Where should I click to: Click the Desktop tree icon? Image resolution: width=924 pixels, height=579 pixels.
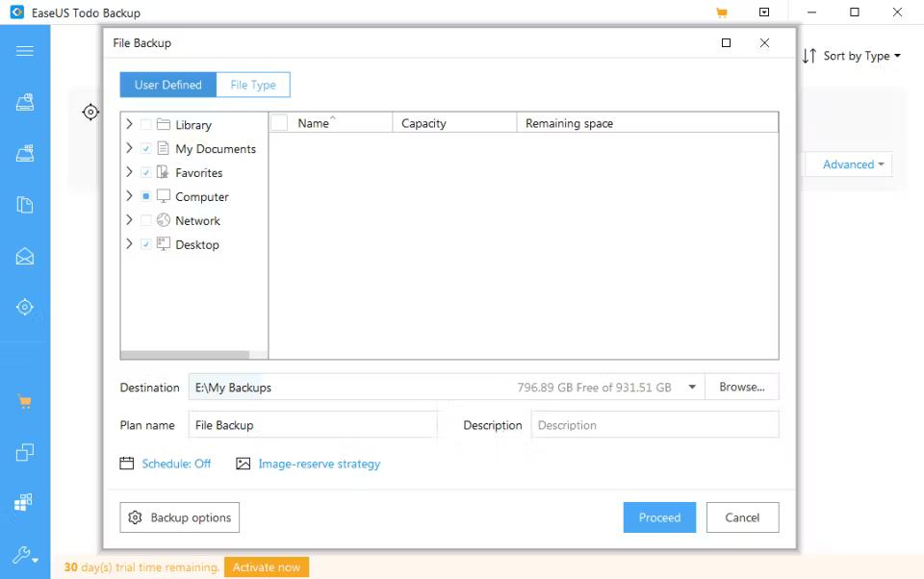click(164, 244)
